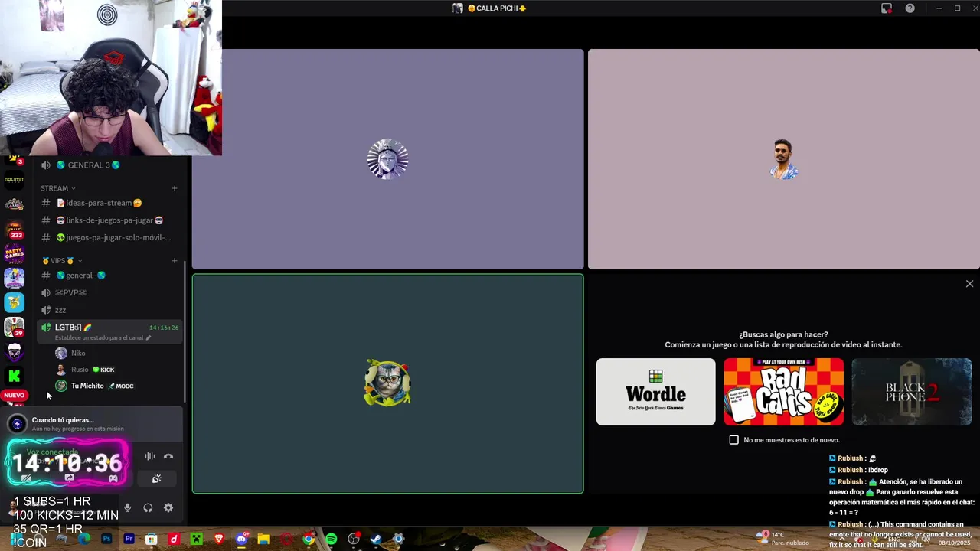
Task: Launch the Wordle activity card
Action: point(656,392)
